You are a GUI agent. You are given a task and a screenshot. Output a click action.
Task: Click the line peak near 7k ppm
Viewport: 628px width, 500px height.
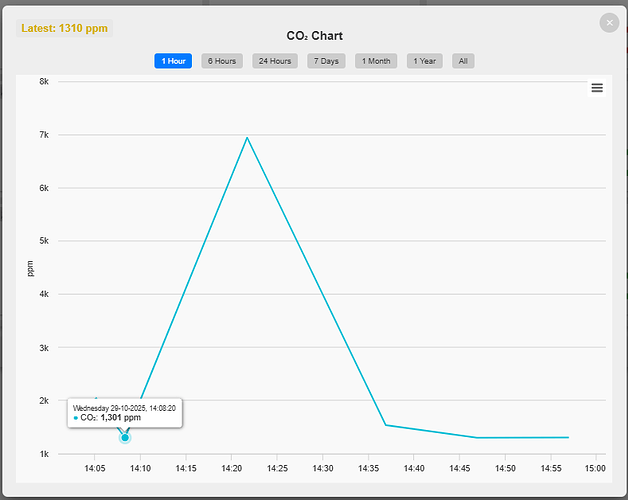246,138
